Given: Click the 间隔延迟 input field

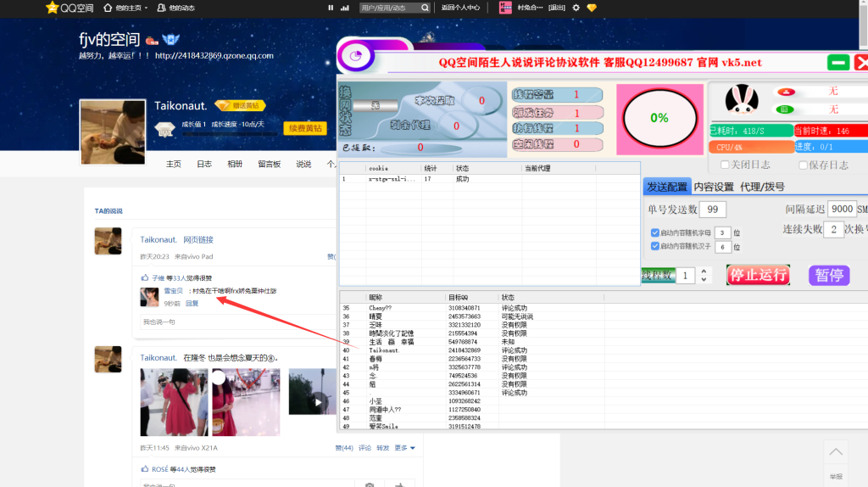Looking at the screenshot, I should coord(840,209).
